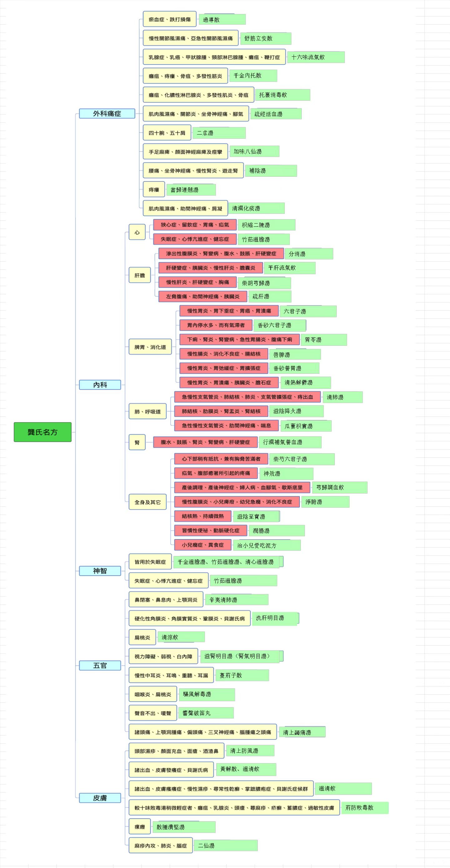The image size is (450, 868).
Task: Select the 蔓荊子散 formula label
Action: click(x=242, y=675)
